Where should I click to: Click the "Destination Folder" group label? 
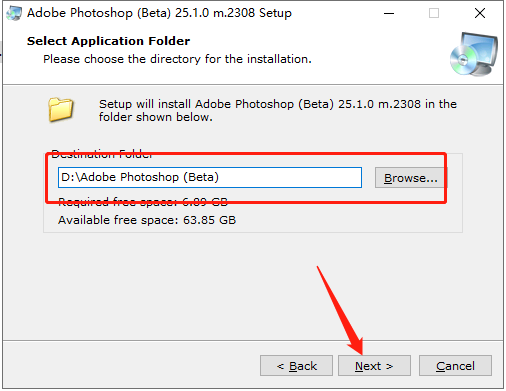tap(102, 154)
